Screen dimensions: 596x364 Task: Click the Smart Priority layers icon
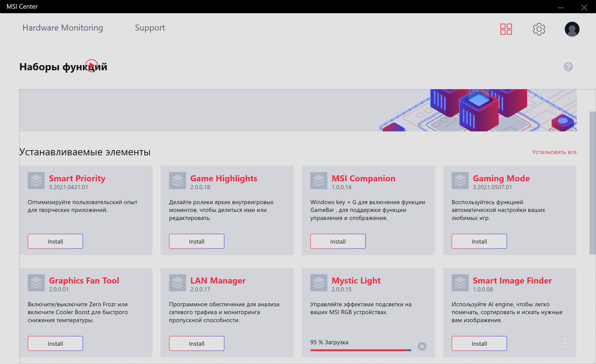click(x=36, y=180)
